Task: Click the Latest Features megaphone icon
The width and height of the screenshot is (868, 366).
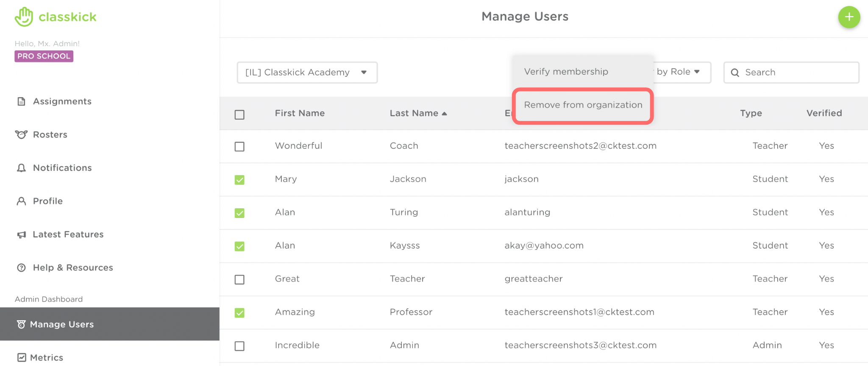Action: tap(21, 235)
